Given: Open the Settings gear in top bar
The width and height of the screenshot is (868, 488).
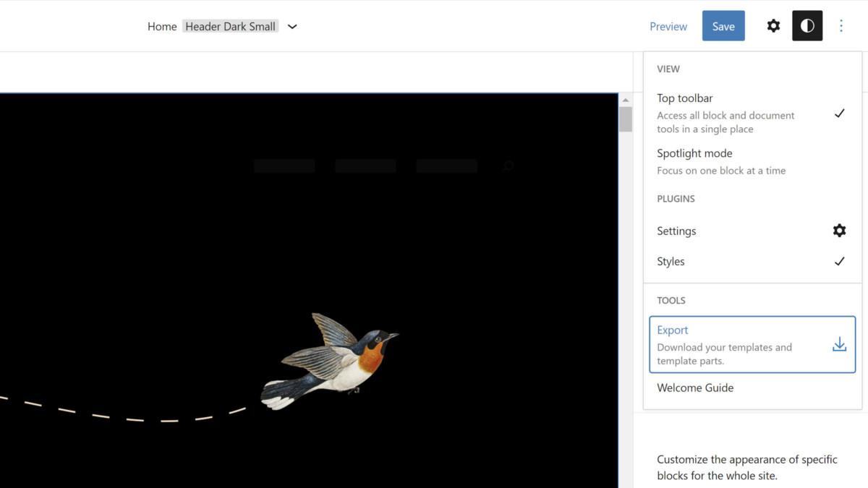Looking at the screenshot, I should click(773, 26).
